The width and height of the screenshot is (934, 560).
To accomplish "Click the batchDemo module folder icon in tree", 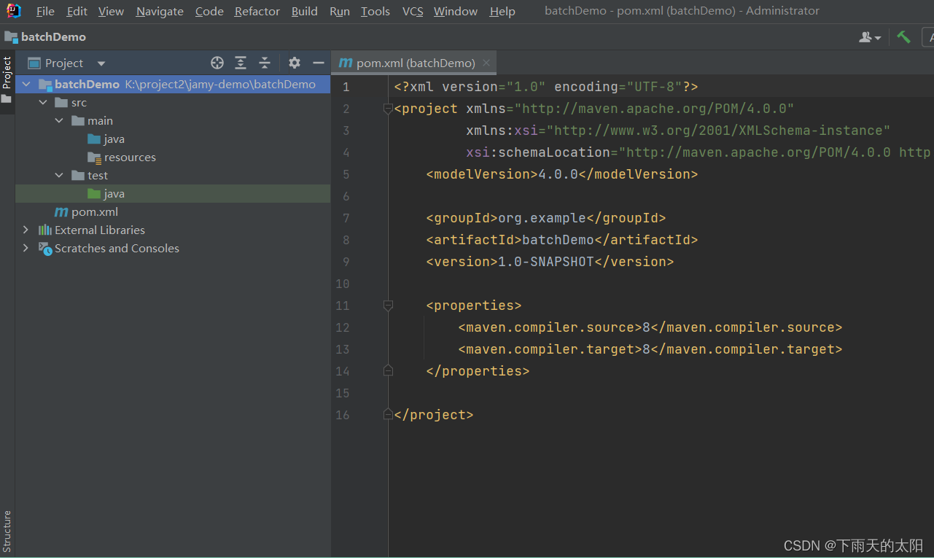I will [45, 85].
